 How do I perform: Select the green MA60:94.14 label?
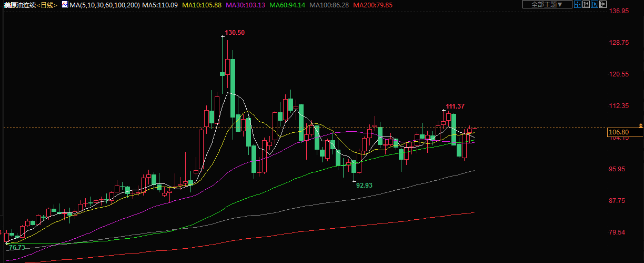point(287,5)
